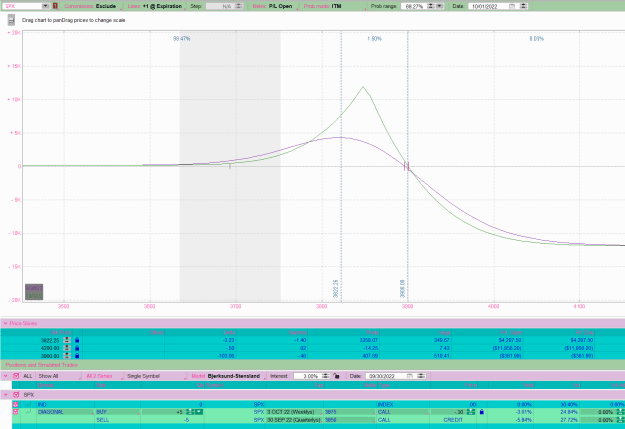Click Vega column header in Price Slices

point(444,333)
